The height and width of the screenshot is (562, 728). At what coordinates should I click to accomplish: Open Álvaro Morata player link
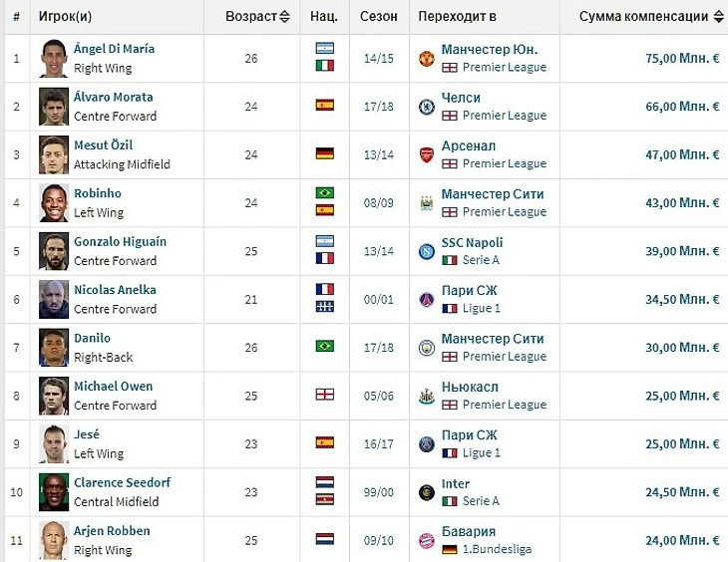click(x=114, y=97)
